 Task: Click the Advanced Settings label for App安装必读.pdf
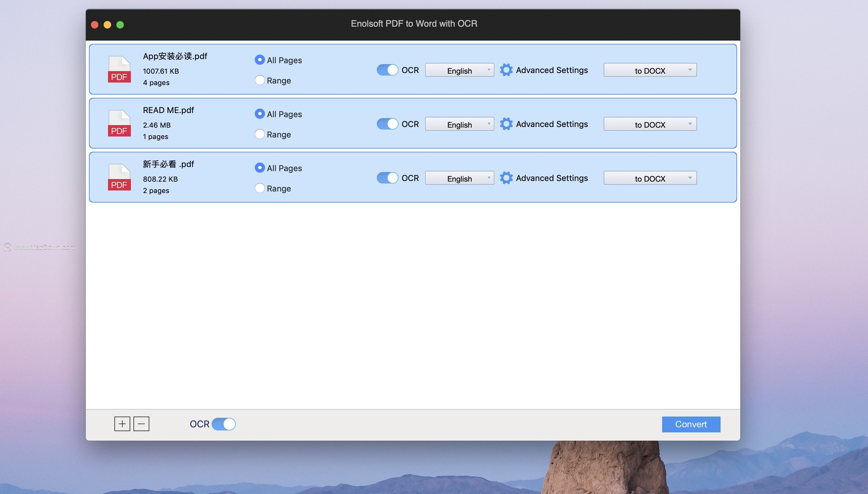coord(552,70)
